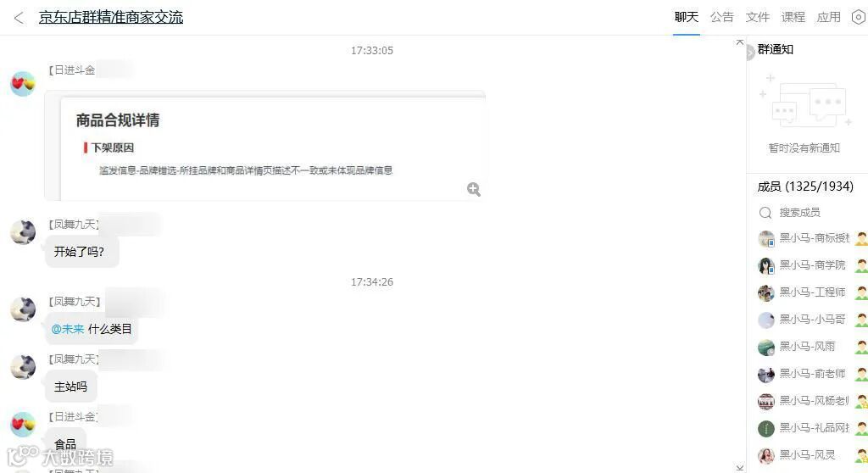Click the 群通知 panel header
The height and width of the screenshot is (473, 868).
(x=775, y=49)
